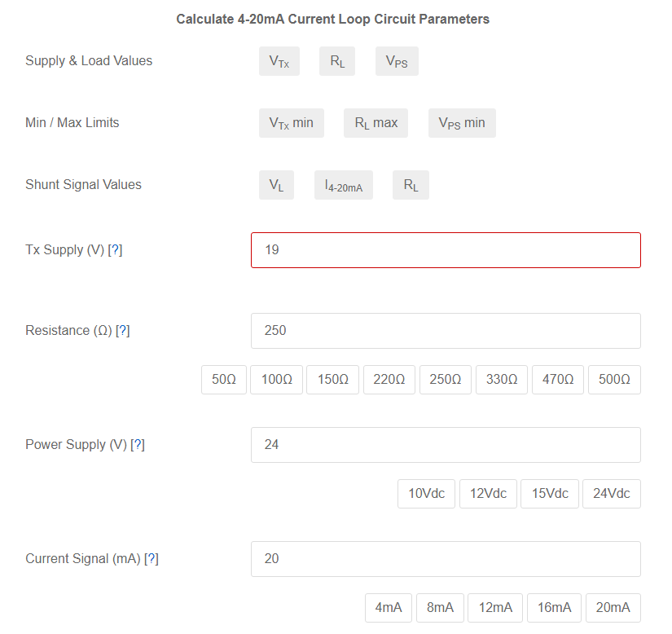The height and width of the screenshot is (634, 672).
Task: Apply the 50Ω resistance preset
Action: (x=223, y=379)
